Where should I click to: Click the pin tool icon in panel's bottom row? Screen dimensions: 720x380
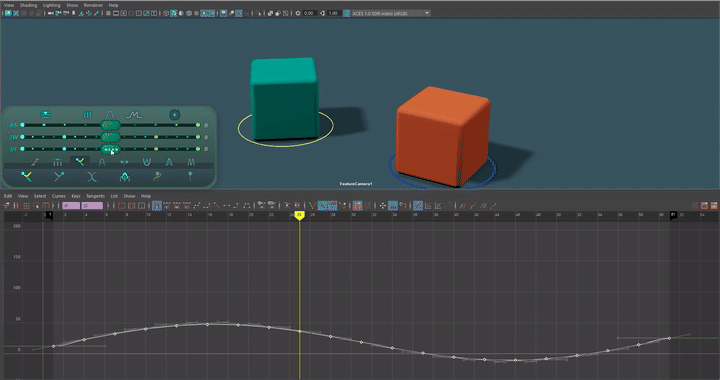(190, 176)
